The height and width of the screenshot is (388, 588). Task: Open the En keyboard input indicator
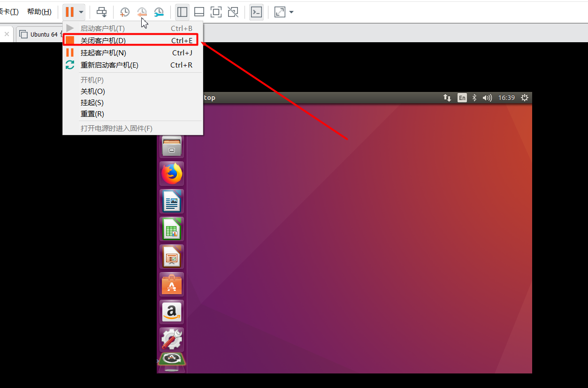(462, 98)
